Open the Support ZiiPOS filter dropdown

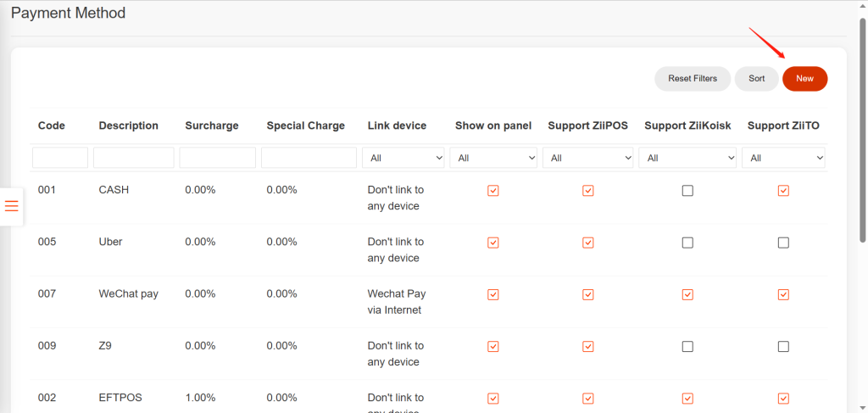click(x=588, y=158)
